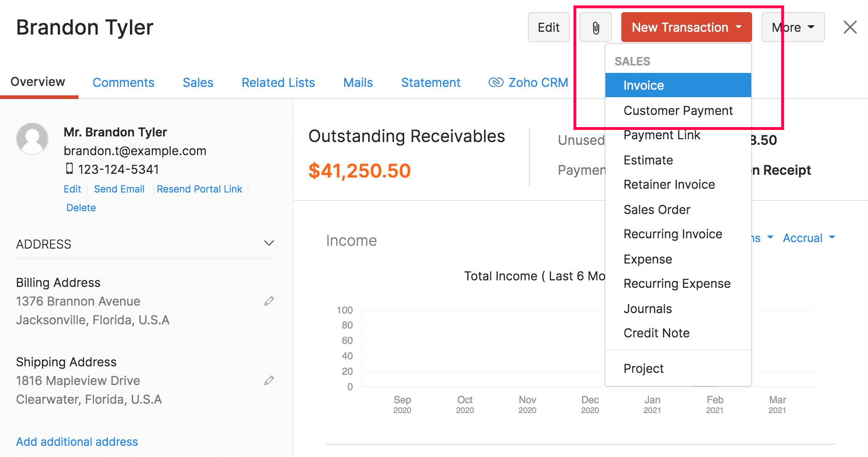Click the Zoho CRM link icon
Screen dimensions: 868x457
(495, 82)
